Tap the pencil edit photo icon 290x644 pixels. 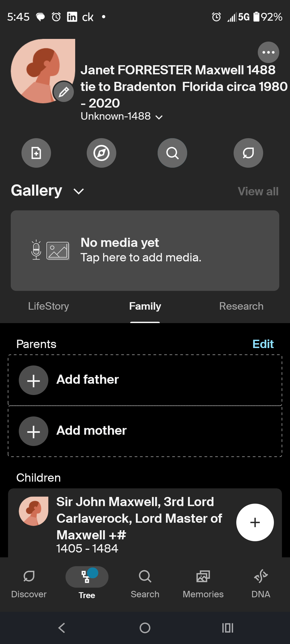(64, 92)
